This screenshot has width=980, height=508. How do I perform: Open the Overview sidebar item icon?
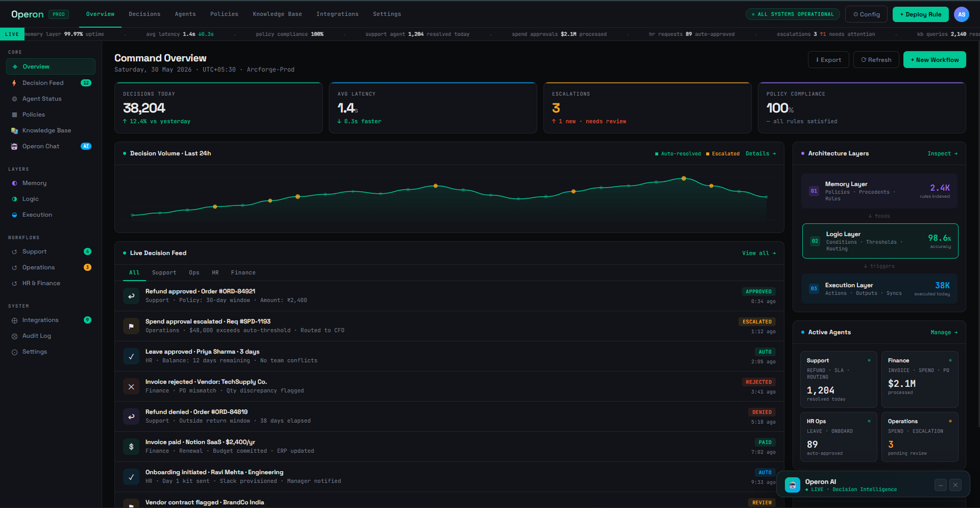point(15,67)
